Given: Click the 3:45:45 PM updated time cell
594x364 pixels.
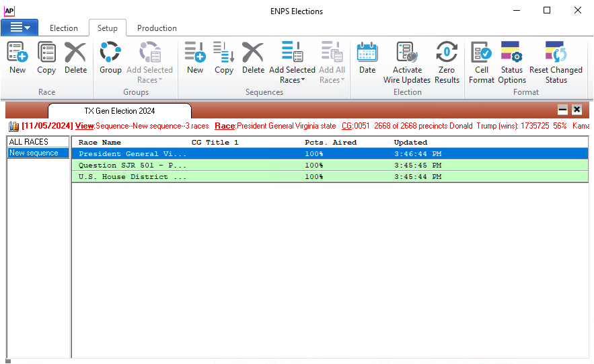Looking at the screenshot, I should click(x=418, y=165).
